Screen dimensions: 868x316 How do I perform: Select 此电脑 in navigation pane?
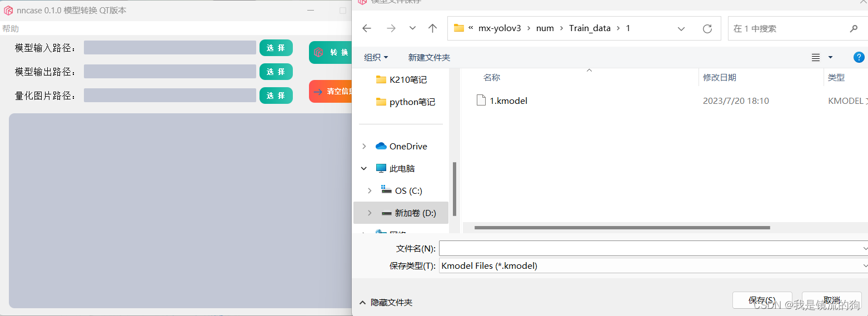(x=396, y=168)
